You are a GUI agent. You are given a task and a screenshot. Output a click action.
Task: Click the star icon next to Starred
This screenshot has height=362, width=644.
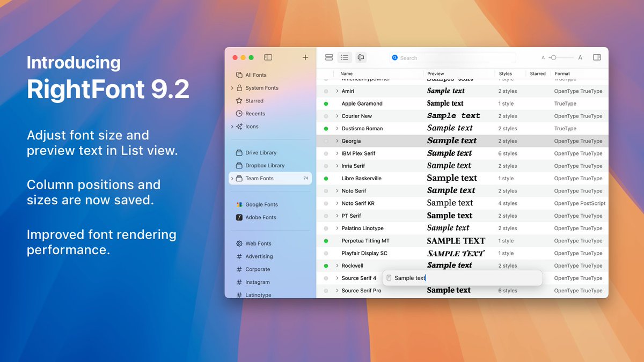coord(239,101)
